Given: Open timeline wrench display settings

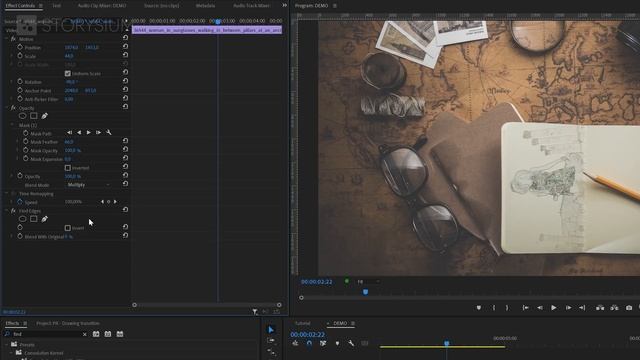Looking at the screenshot, I should click(351, 343).
